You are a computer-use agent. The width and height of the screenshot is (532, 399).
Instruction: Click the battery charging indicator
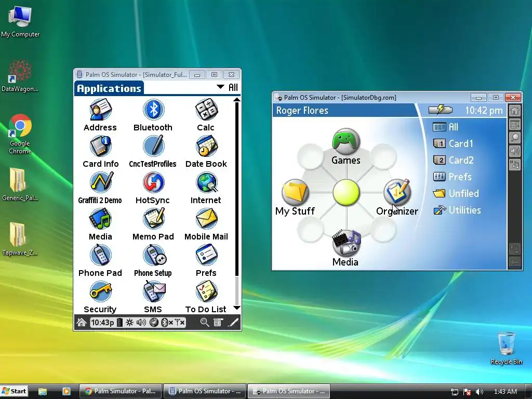click(x=441, y=110)
